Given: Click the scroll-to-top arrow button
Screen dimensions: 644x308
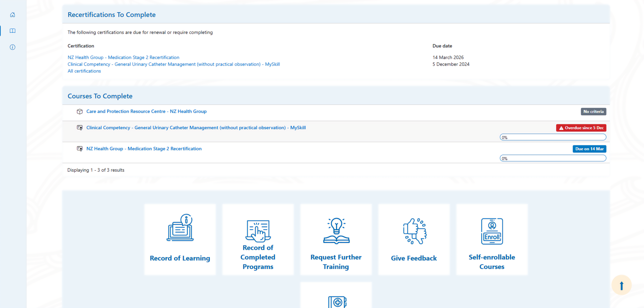Looking at the screenshot, I should [x=621, y=285].
